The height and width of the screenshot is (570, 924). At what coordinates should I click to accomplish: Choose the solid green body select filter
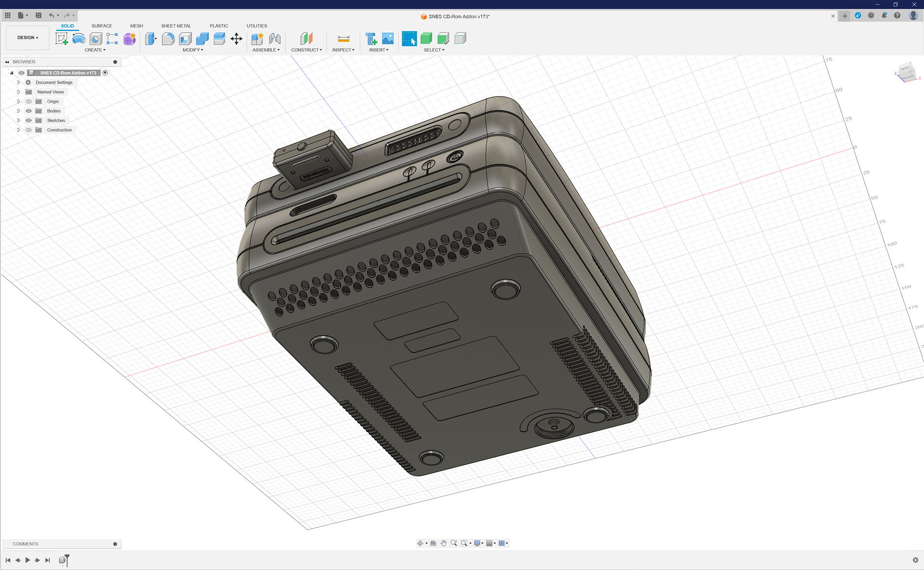point(426,39)
